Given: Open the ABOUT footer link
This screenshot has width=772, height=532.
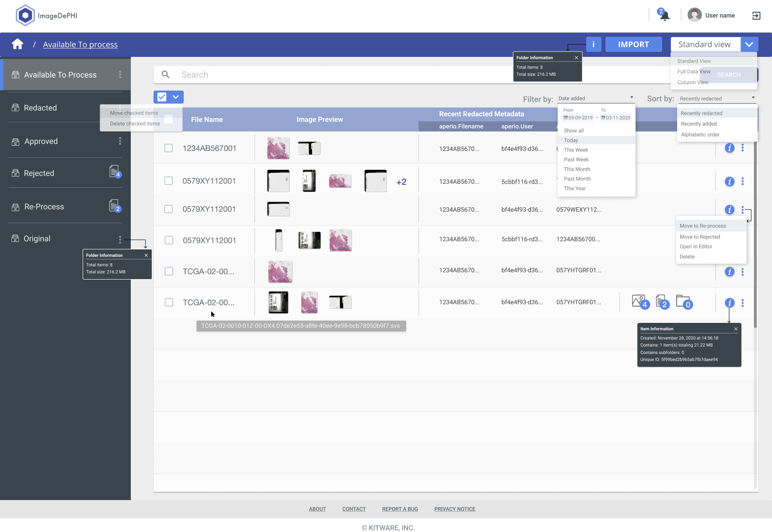Looking at the screenshot, I should 317,509.
